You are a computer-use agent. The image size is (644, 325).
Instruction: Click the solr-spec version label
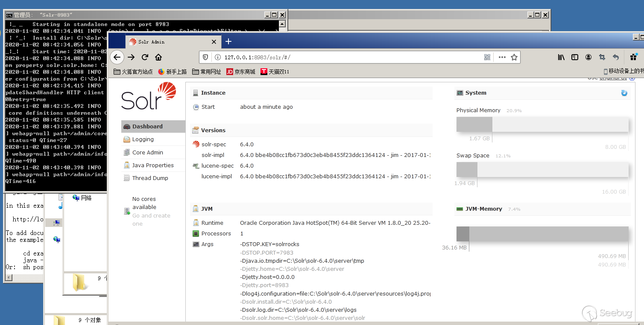tap(214, 145)
